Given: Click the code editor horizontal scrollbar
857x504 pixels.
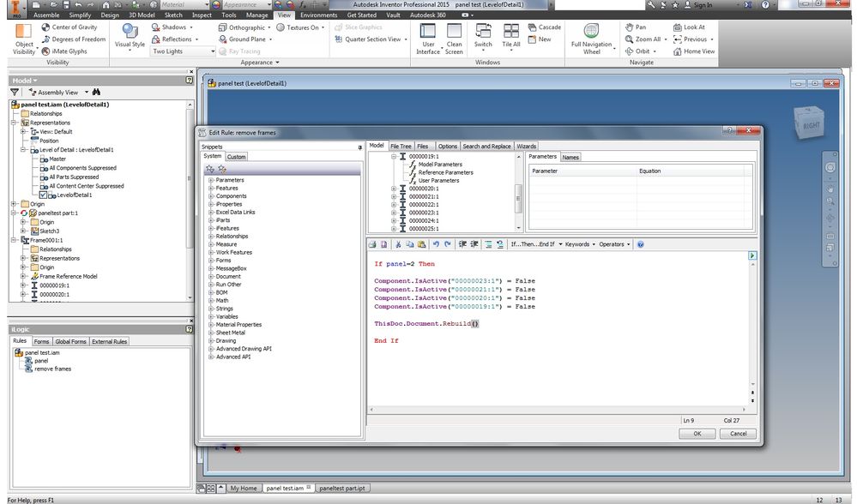Looking at the screenshot, I should click(x=558, y=409).
